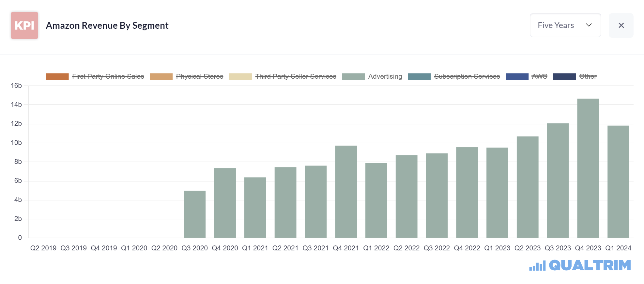The height and width of the screenshot is (284, 644).
Task: Select the Q1 2023 advertising bar
Action: pos(497,193)
